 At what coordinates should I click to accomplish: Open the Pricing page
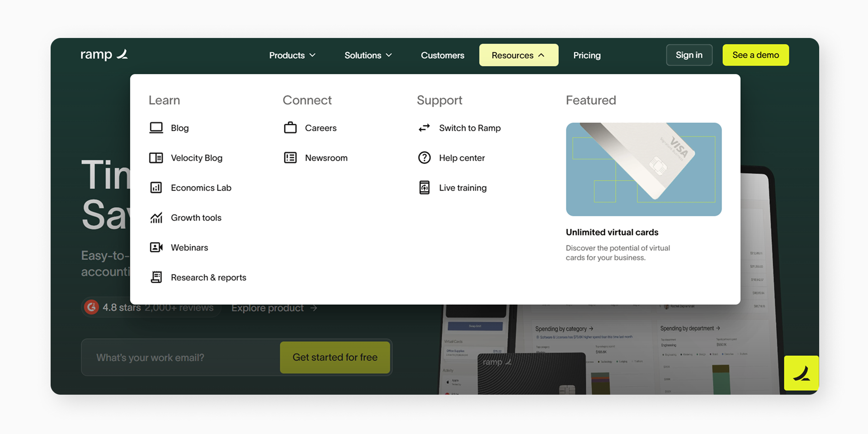(x=587, y=55)
